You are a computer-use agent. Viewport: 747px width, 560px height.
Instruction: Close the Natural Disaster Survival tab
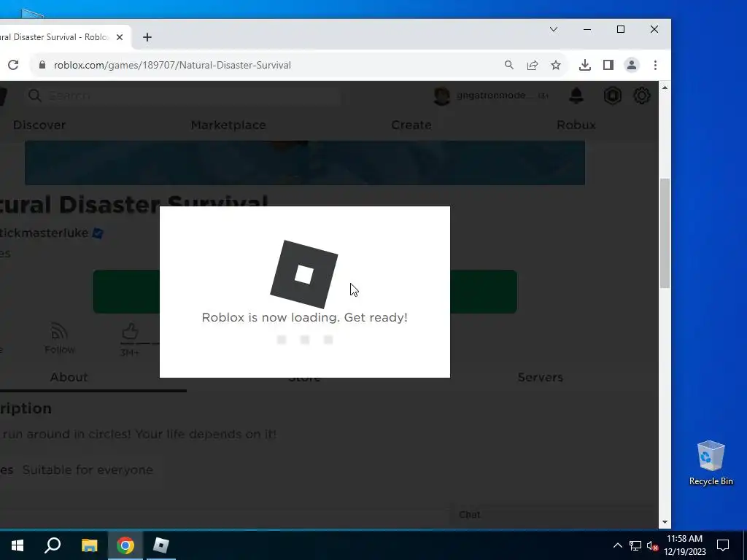(120, 37)
